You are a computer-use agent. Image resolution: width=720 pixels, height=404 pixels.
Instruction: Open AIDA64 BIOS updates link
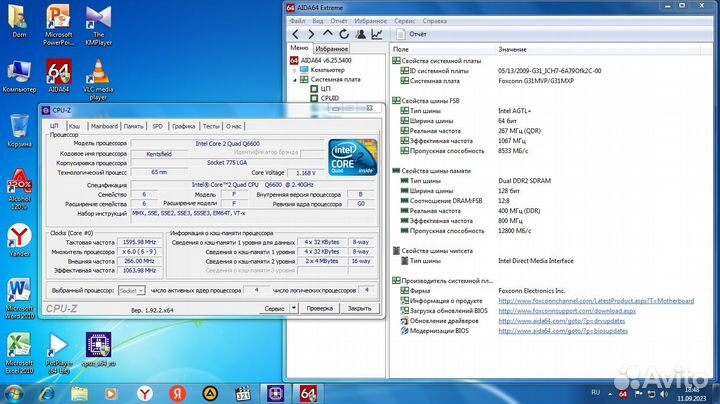tap(563, 331)
